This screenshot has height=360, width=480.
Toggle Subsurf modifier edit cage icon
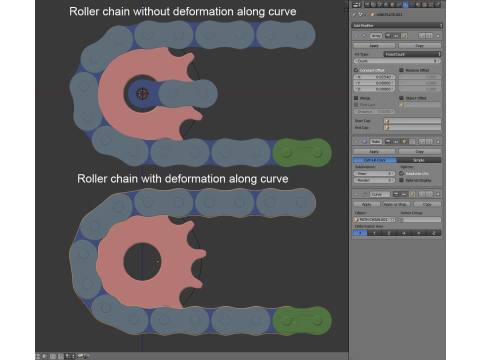pos(412,142)
